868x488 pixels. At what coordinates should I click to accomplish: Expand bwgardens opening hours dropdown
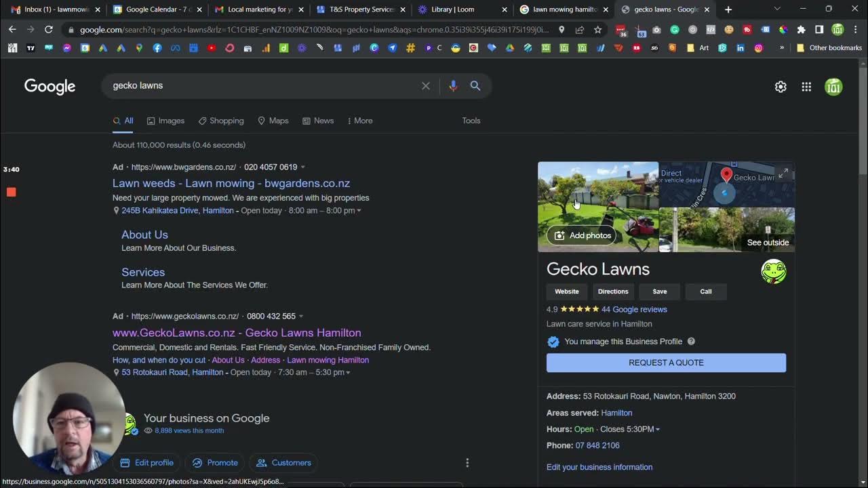coord(359,211)
